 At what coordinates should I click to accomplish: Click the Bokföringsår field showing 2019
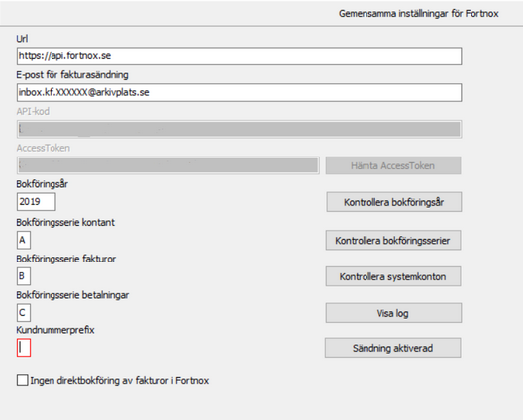37,202
